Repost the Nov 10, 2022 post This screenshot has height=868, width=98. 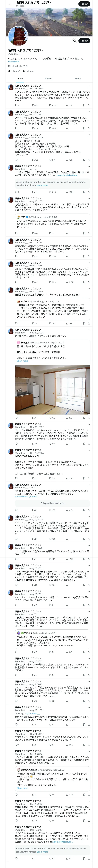pos(35,128)
